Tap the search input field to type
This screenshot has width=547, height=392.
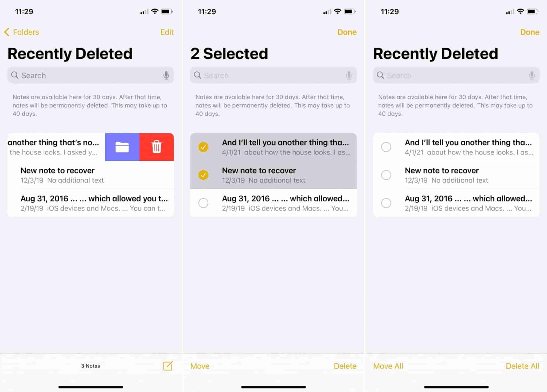pos(91,75)
